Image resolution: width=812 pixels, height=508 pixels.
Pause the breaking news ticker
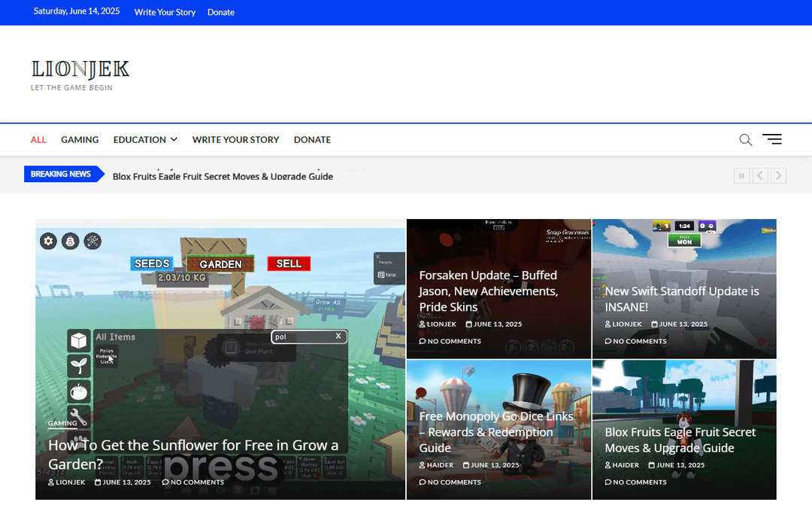coord(741,175)
